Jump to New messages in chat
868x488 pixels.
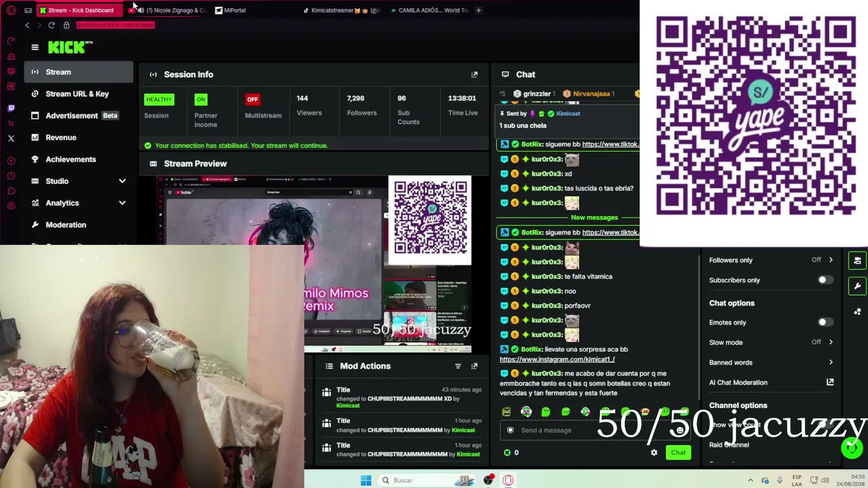[594, 218]
